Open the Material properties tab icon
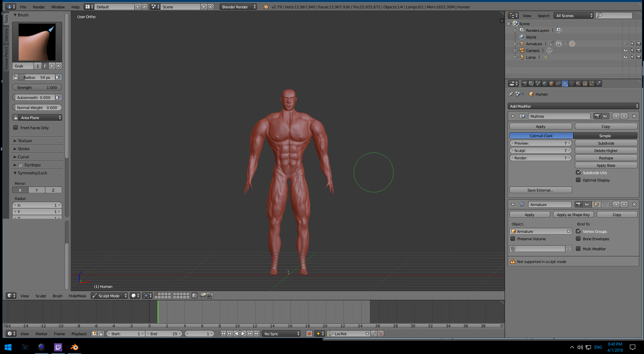The width and height of the screenshot is (644, 354). click(578, 84)
